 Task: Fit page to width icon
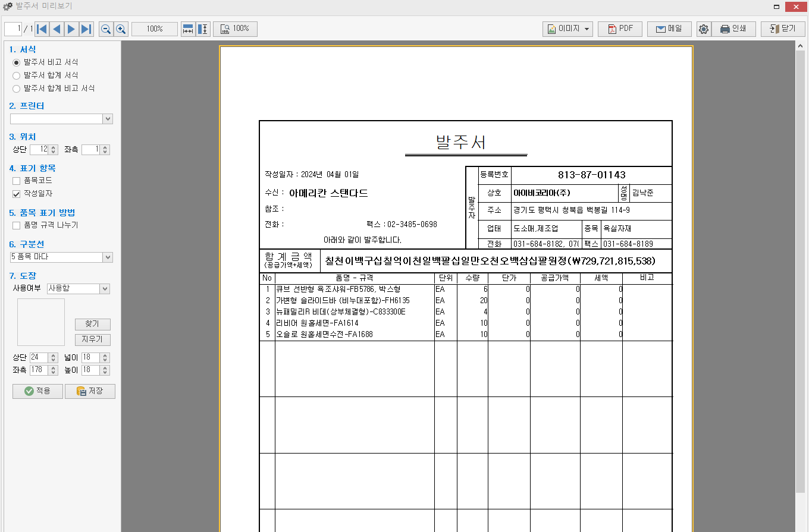tap(188, 29)
